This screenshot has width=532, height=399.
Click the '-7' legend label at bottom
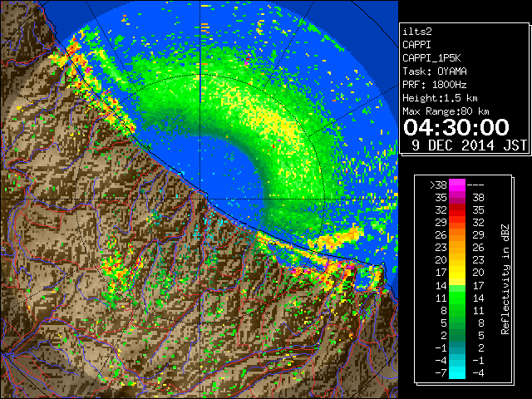[441, 373]
